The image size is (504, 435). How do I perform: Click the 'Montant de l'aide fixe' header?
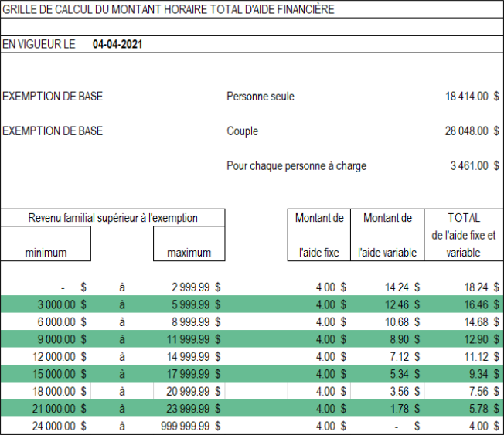[318, 235]
